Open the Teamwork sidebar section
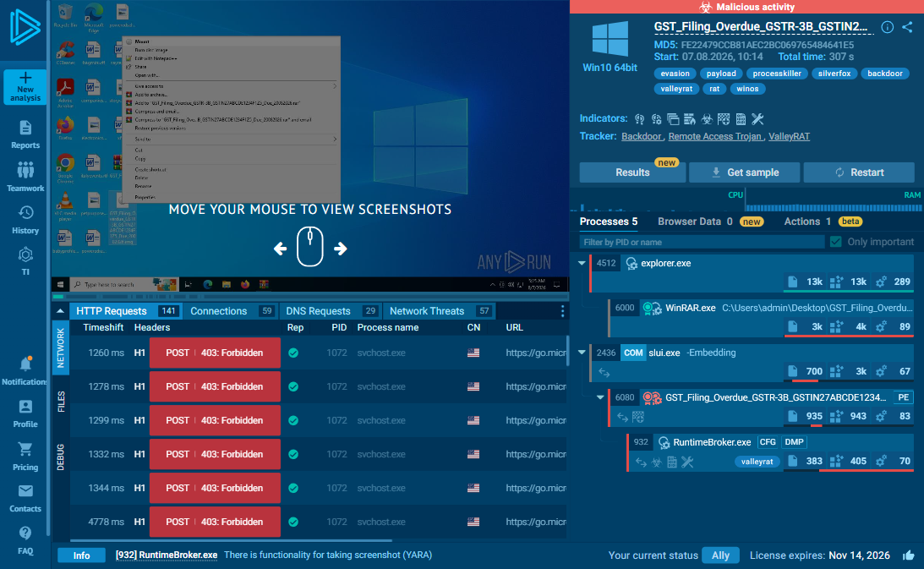The width and height of the screenshot is (924, 569). (25, 177)
